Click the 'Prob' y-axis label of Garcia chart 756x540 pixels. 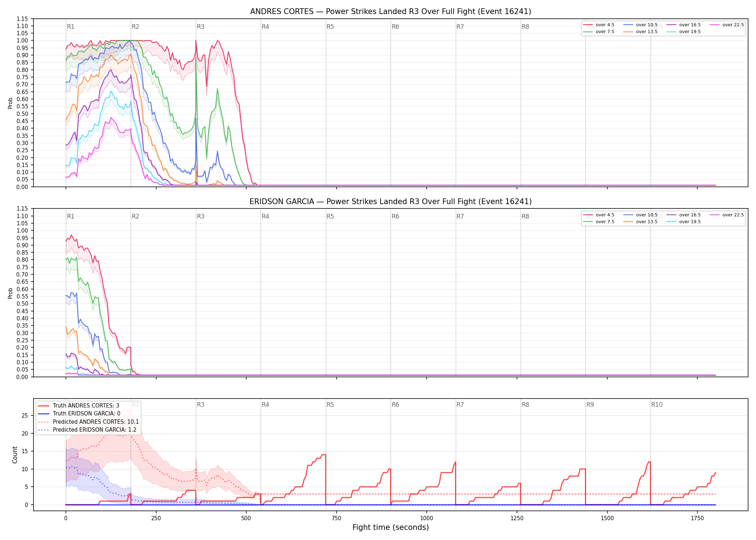pos(10,293)
